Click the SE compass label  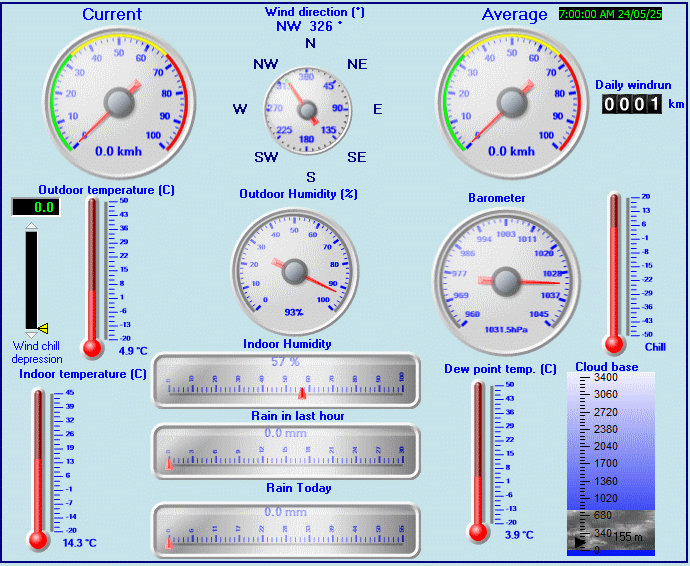(356, 157)
